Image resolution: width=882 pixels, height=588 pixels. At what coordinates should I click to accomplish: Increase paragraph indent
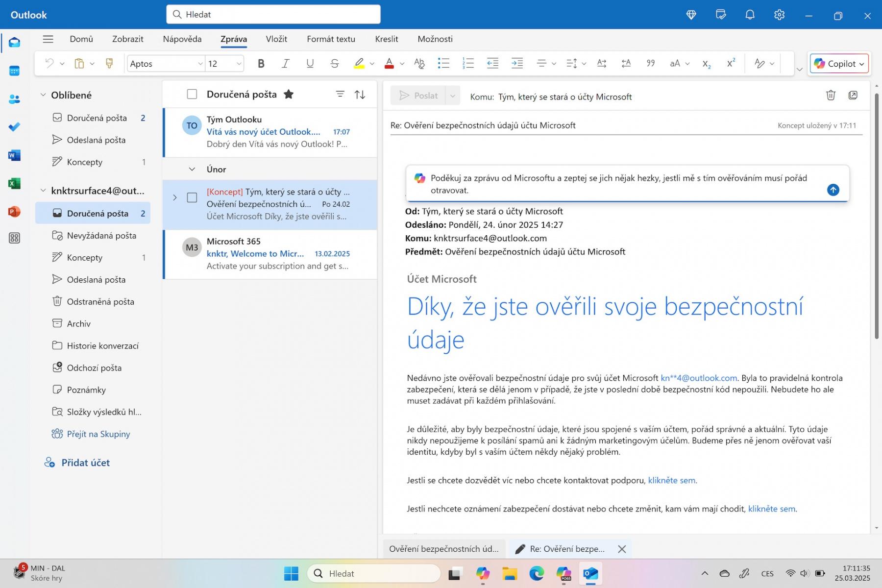point(517,64)
